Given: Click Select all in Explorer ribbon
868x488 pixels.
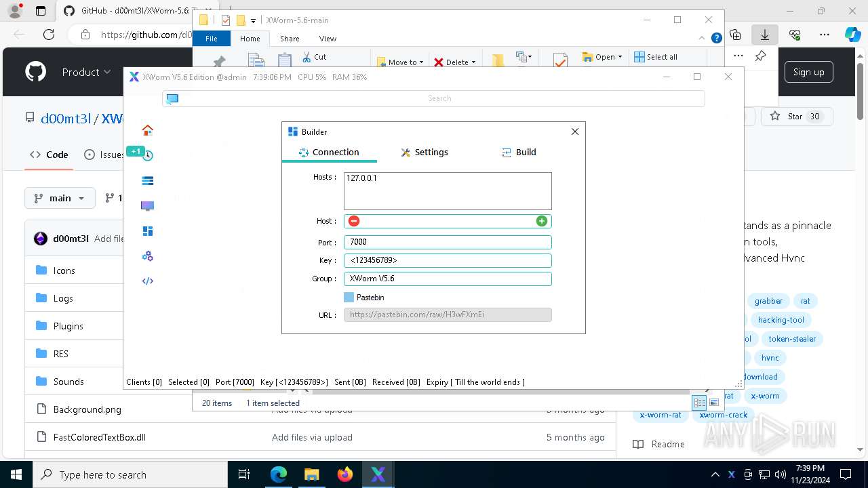Looking at the screenshot, I should [x=655, y=57].
